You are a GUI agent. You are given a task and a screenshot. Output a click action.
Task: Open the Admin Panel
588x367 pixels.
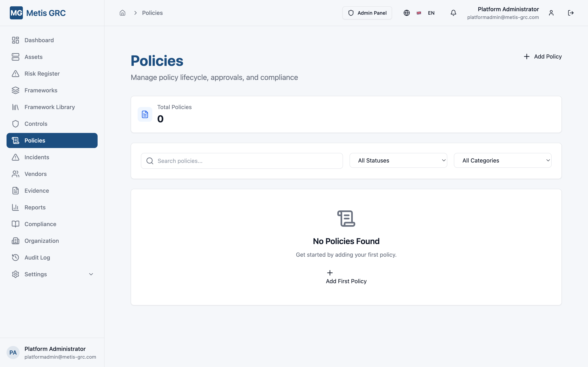367,13
